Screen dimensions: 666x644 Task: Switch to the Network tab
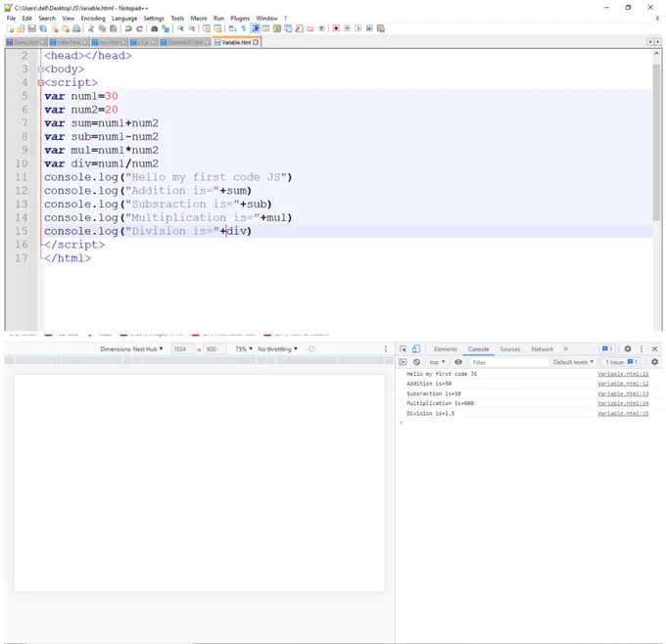coord(542,349)
